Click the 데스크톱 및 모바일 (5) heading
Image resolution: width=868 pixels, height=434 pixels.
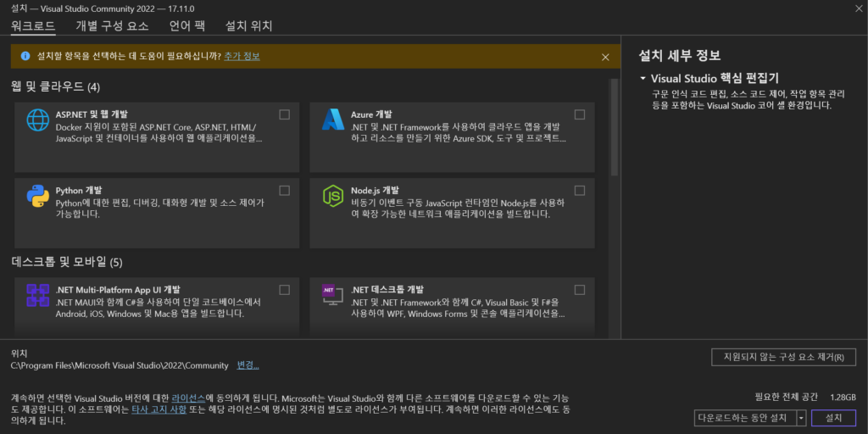[67, 262]
